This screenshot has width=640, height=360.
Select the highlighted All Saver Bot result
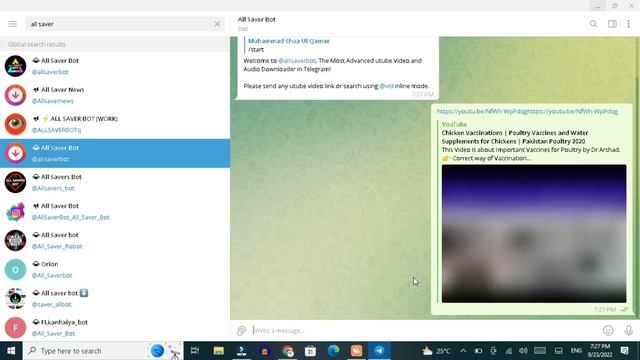click(x=115, y=153)
